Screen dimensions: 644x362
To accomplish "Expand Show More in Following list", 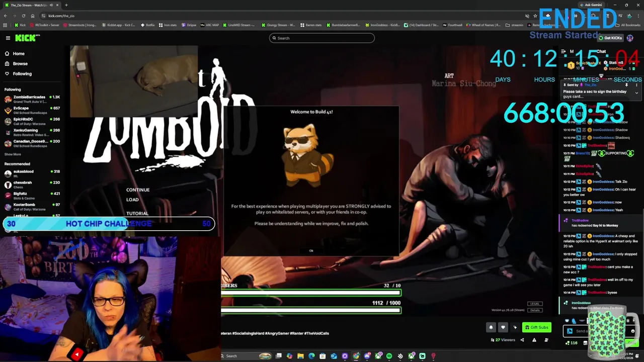I will coord(13,154).
